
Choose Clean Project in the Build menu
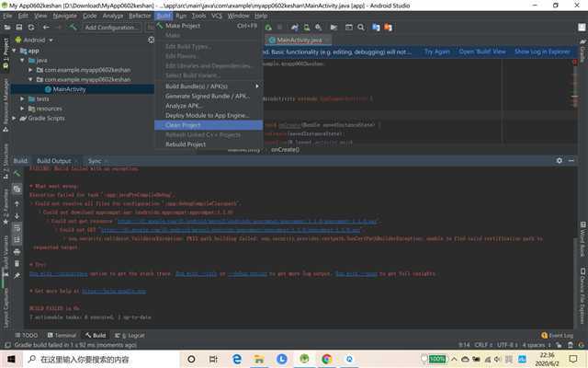coord(209,125)
